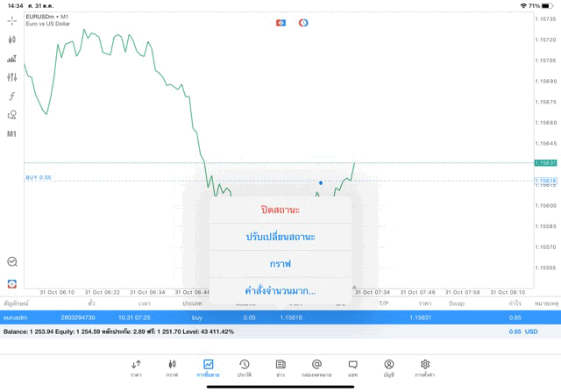Select คำสั่งจำนวนมาก... menu option
This screenshot has width=561, height=392.
pyautogui.click(x=280, y=290)
